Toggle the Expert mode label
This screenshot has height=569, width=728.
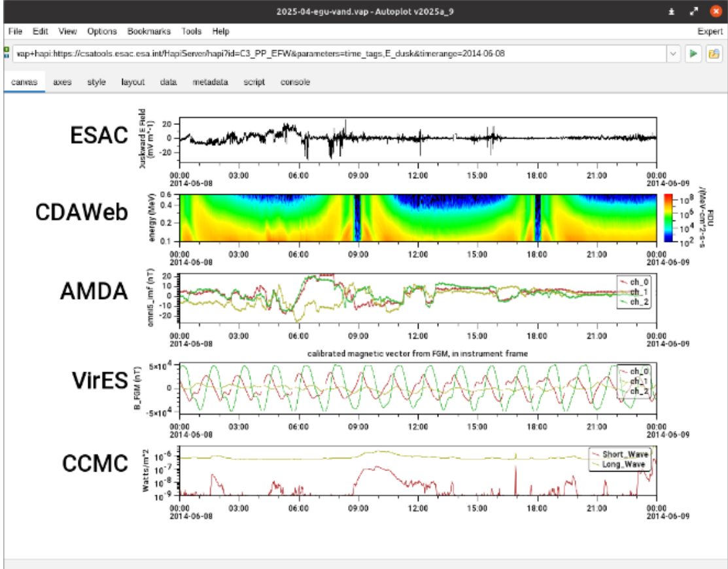click(709, 30)
